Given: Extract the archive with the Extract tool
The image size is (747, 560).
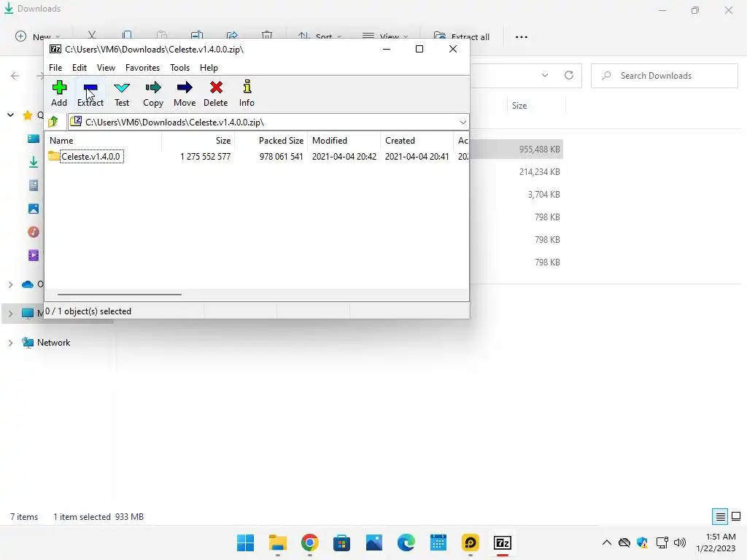Looking at the screenshot, I should point(90,93).
